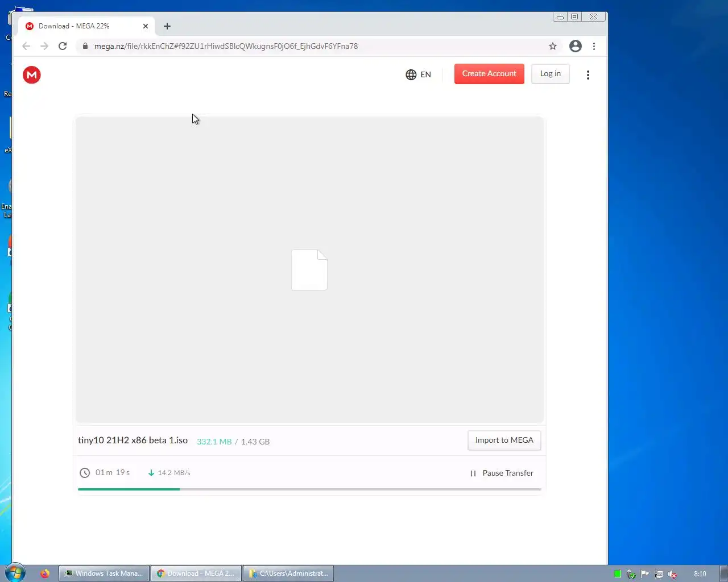Screen dimensions: 728x582
Task: Reload the page
Action: [63, 46]
